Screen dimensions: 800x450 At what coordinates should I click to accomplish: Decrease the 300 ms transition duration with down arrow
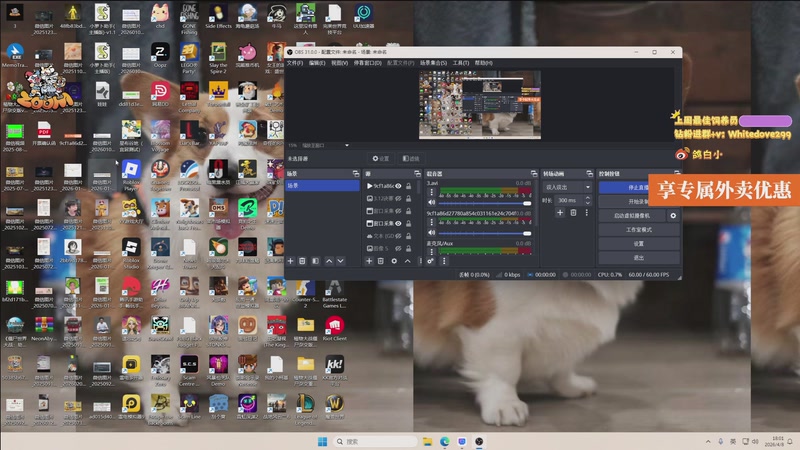(x=588, y=203)
